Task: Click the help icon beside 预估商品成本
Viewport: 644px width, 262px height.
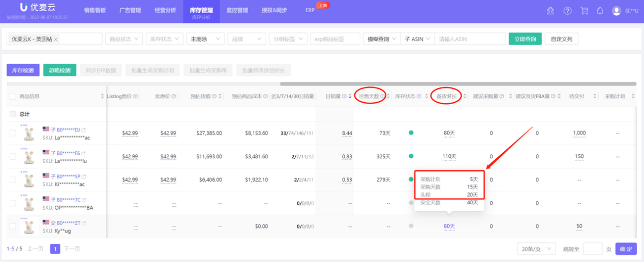Action: (265, 96)
